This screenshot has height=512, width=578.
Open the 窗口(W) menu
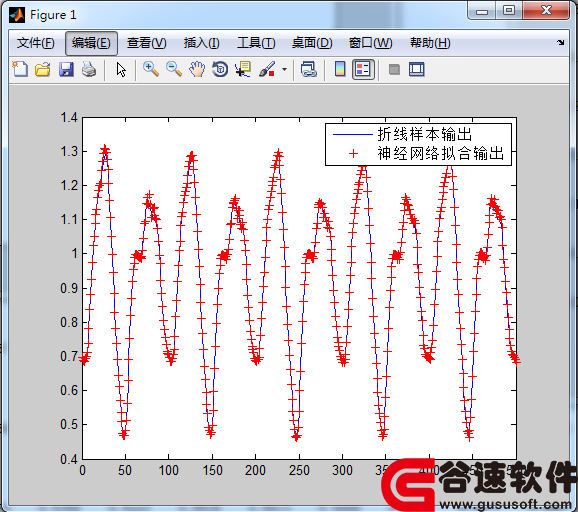[370, 43]
